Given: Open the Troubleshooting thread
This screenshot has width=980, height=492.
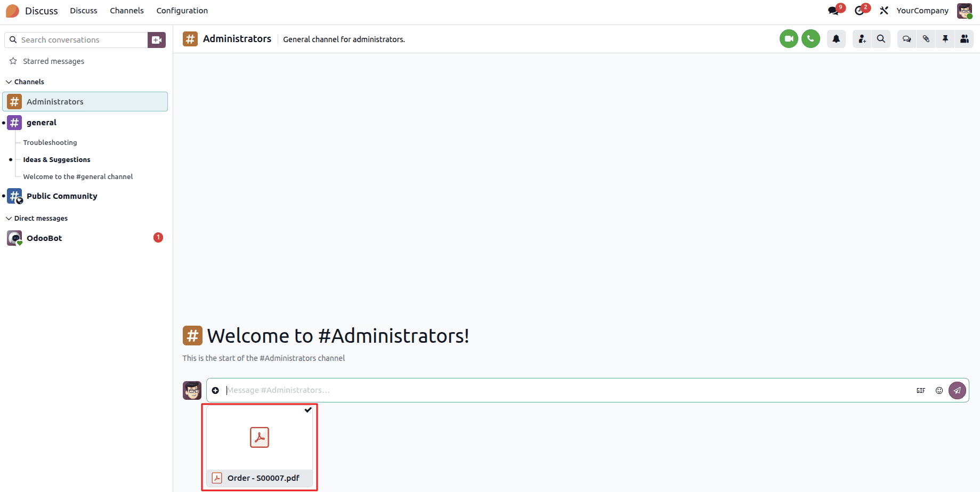Looking at the screenshot, I should click(50, 142).
